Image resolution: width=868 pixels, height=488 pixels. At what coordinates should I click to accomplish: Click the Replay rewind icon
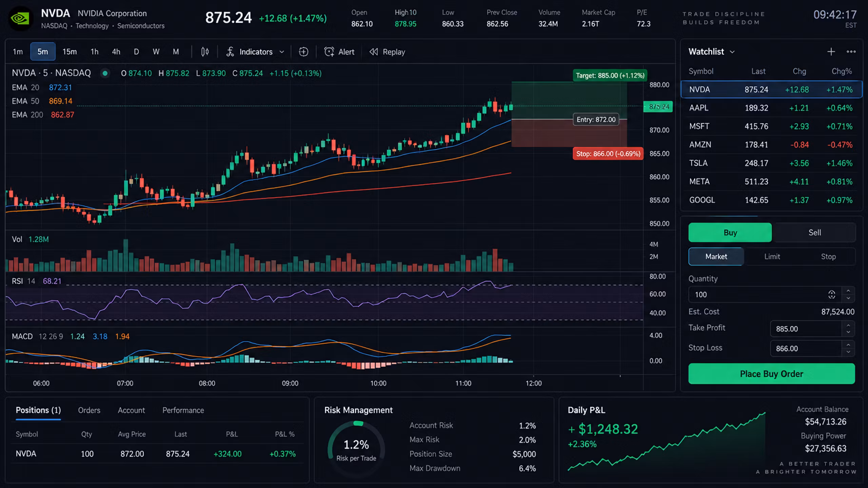tap(374, 52)
